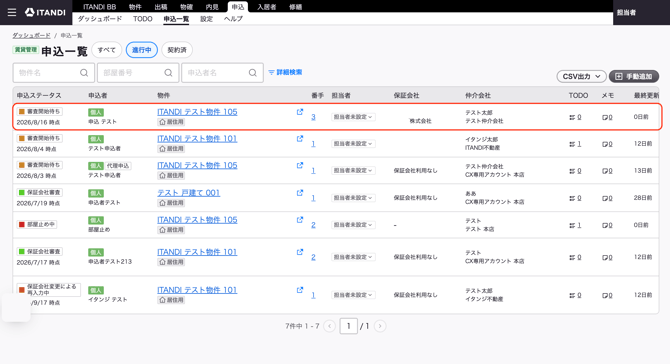Switch to 入居者 top tab
The width and height of the screenshot is (670, 364).
(267, 7)
